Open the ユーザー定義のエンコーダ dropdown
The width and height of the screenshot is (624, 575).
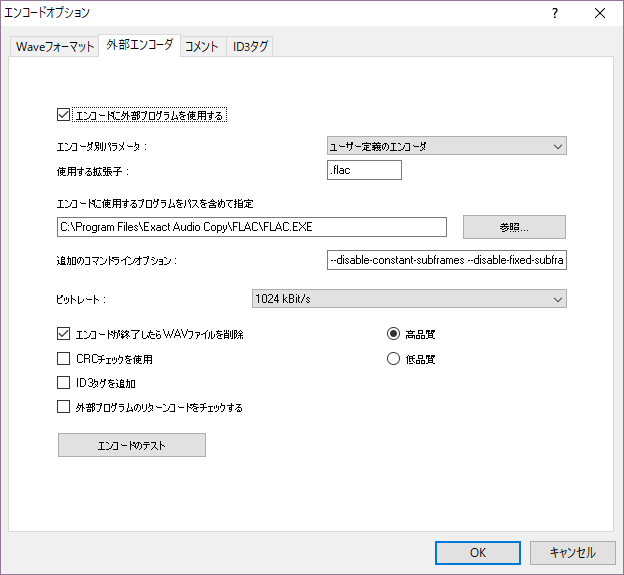click(x=447, y=146)
